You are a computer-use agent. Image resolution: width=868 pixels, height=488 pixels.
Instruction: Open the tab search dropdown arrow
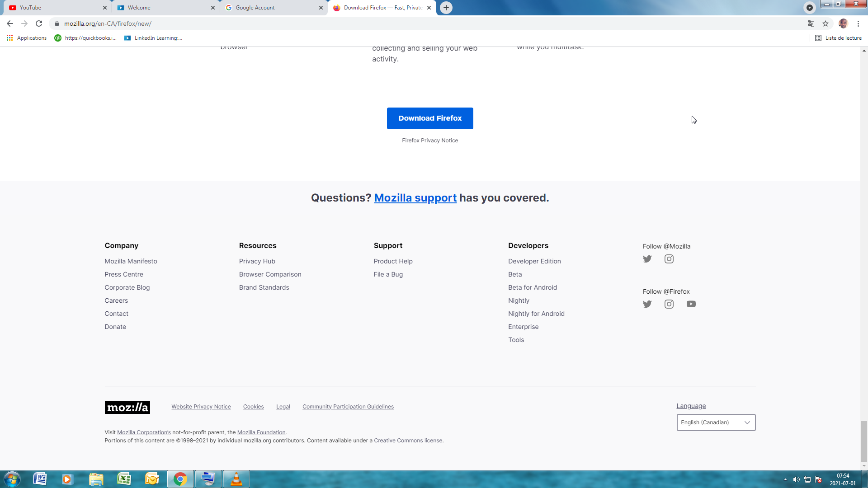809,8
